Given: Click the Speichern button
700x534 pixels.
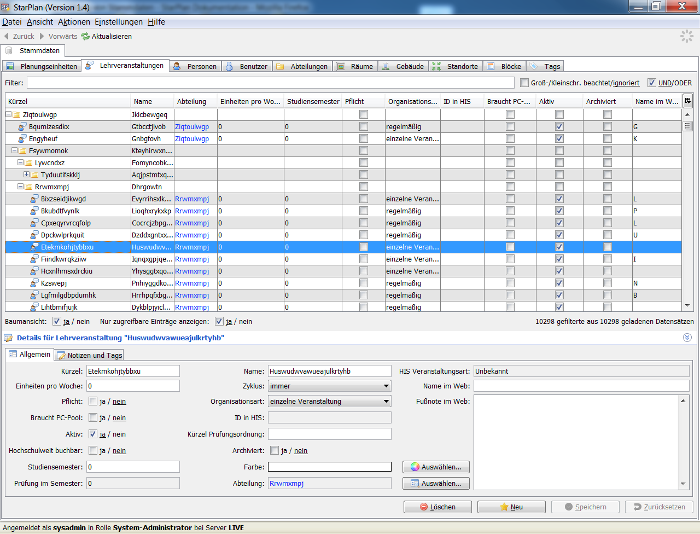Looking at the screenshot, I should coord(585,507).
